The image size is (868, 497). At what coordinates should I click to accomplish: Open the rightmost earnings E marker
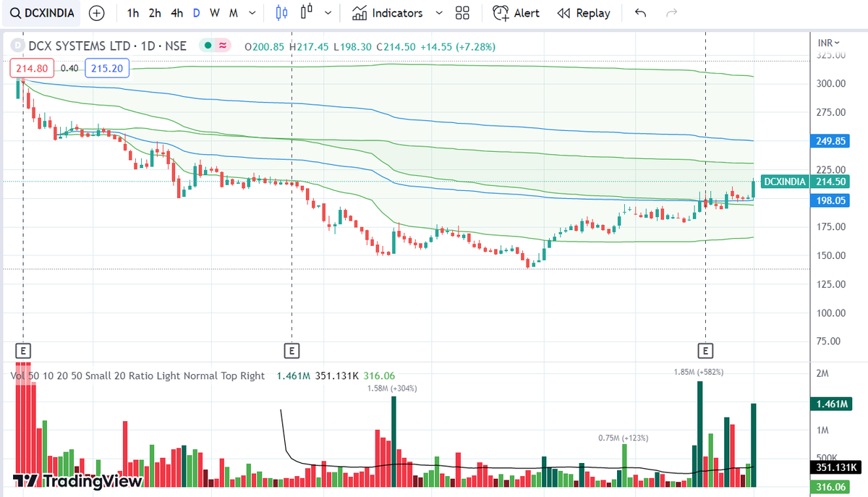(x=705, y=351)
